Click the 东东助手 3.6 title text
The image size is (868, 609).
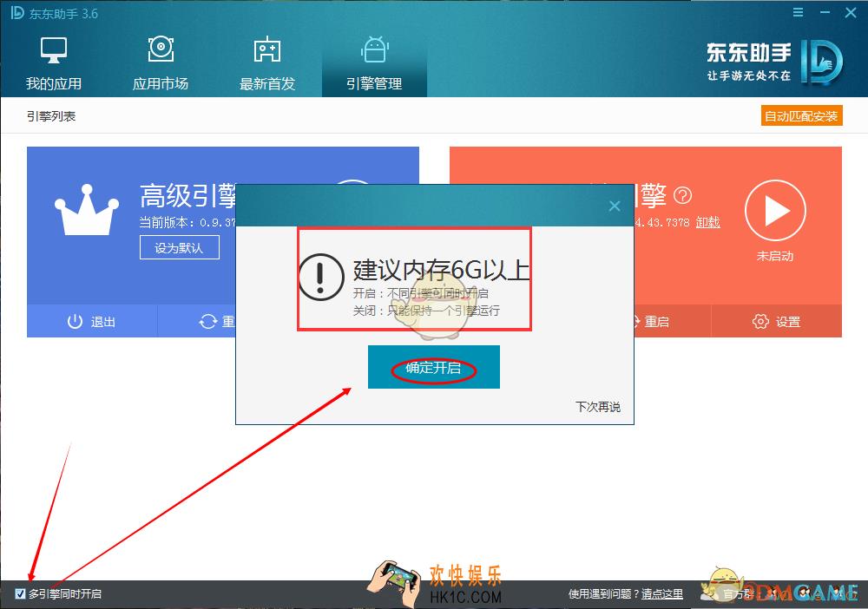pyautogui.click(x=63, y=14)
